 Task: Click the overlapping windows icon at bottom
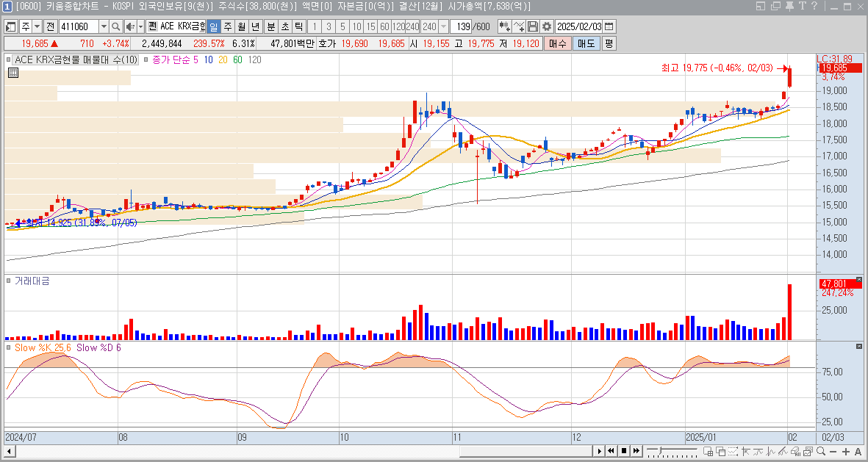click(x=721, y=452)
